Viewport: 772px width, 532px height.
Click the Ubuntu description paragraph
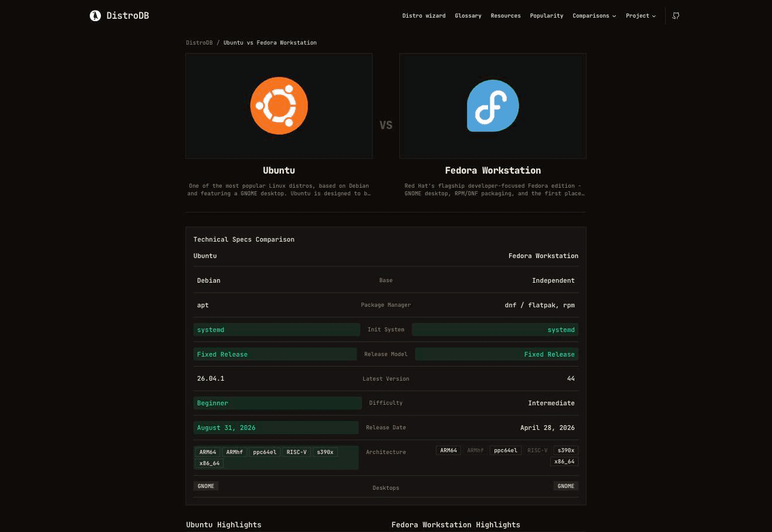tap(279, 189)
